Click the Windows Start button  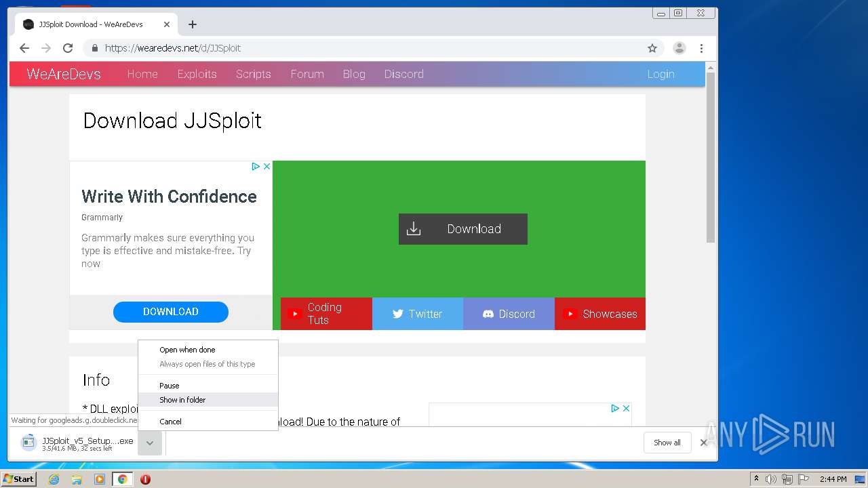(18, 479)
